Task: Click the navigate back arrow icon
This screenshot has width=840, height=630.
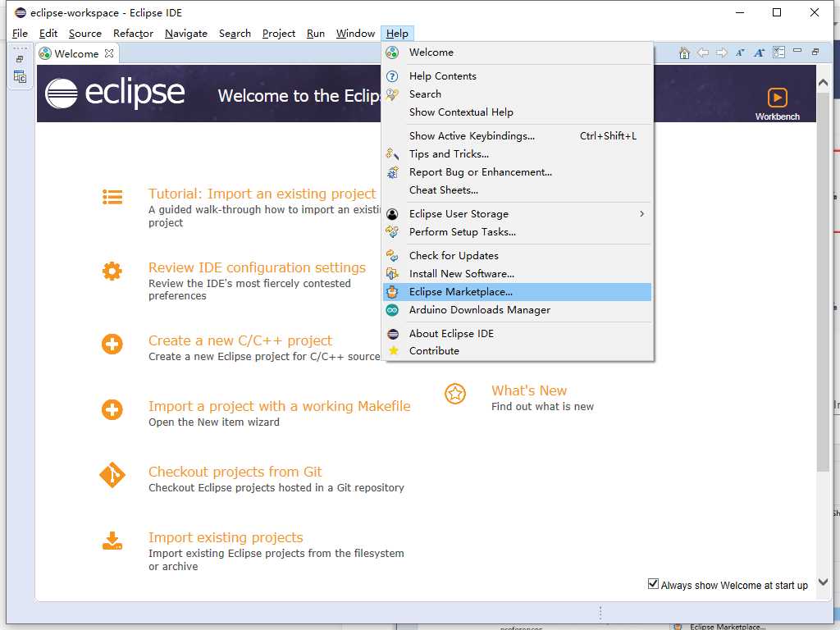Action: (703, 52)
